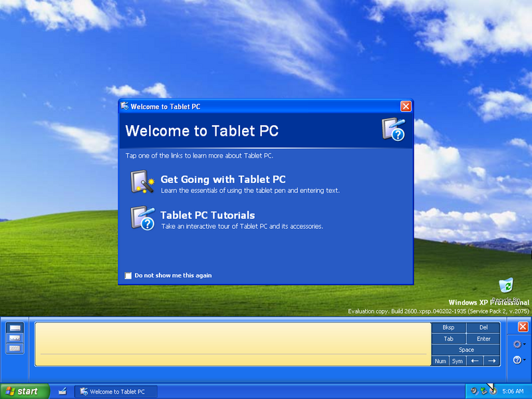Switch to the Character Pad input mode
The image size is (532, 399).
point(15,338)
